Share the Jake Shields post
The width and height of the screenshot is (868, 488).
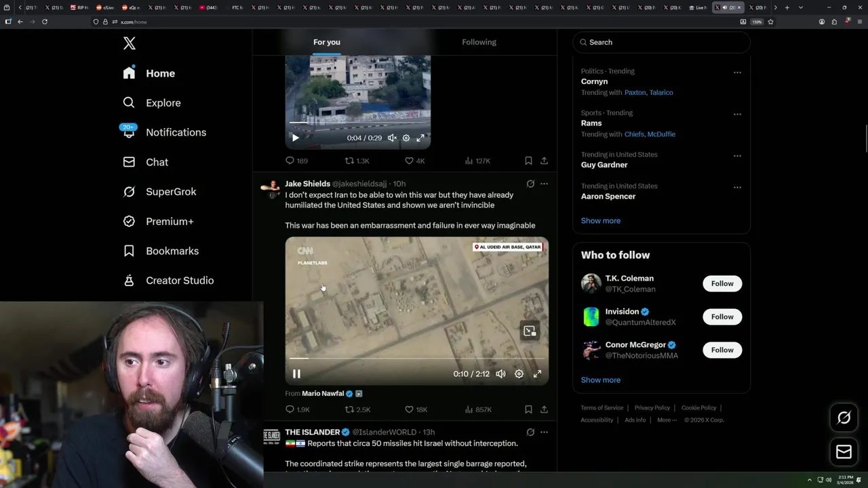tap(544, 409)
